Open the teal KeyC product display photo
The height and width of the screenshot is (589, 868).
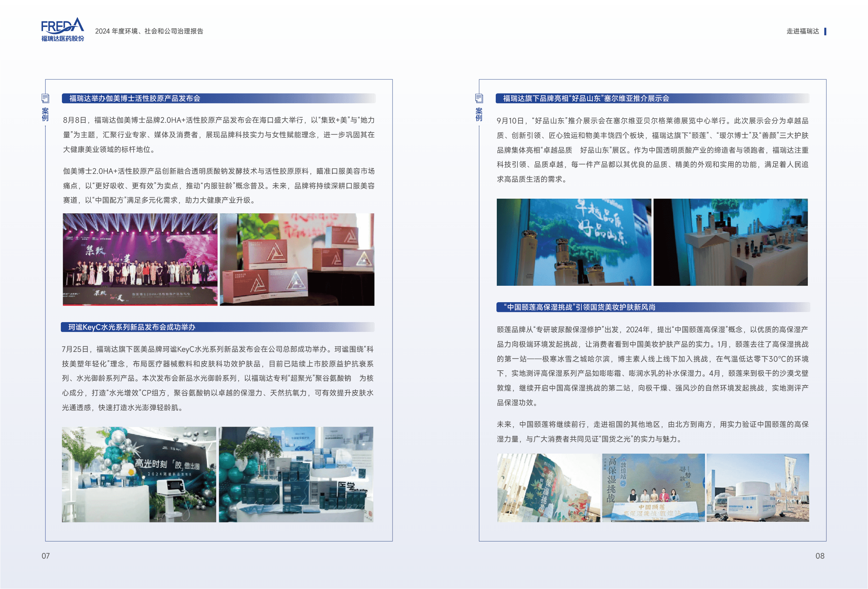296,474
